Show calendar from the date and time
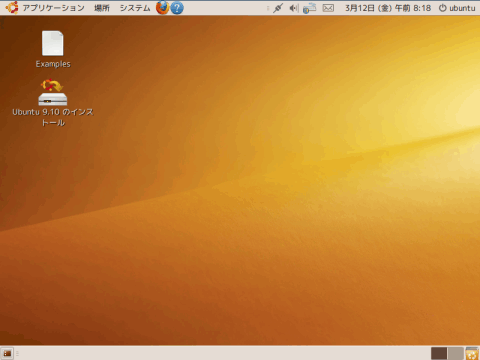Image resolution: width=480 pixels, height=360 pixels. 388,8
